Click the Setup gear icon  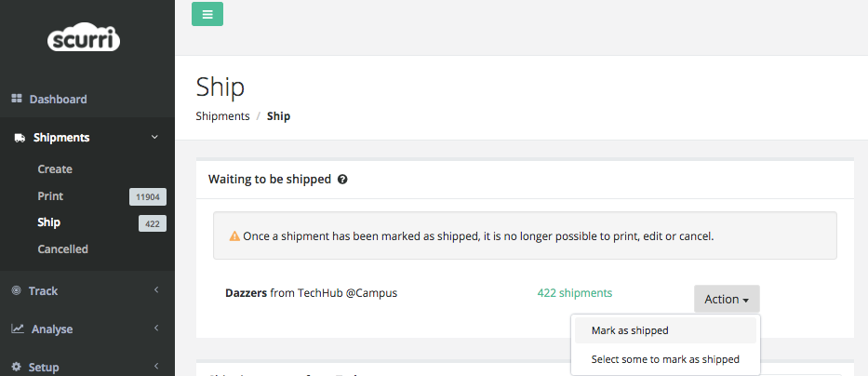coord(17,367)
